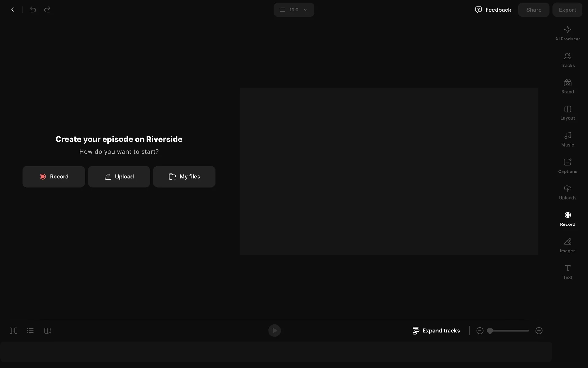Click the list view icon in timeline toolbar

[x=30, y=331]
